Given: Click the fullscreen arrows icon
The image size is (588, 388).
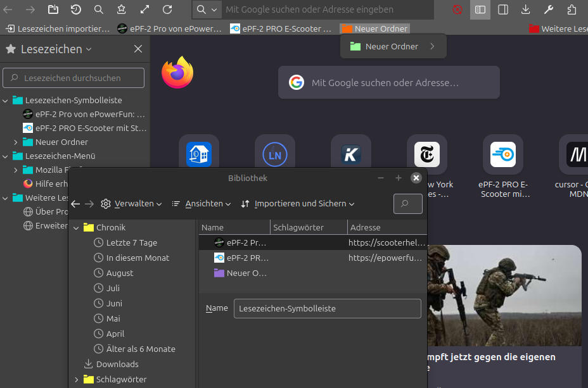Looking at the screenshot, I should click(x=144, y=9).
